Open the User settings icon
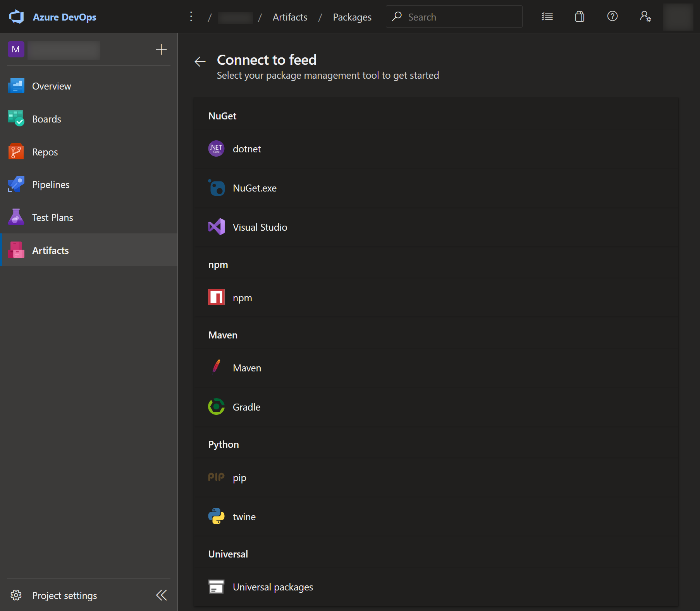 pos(645,16)
